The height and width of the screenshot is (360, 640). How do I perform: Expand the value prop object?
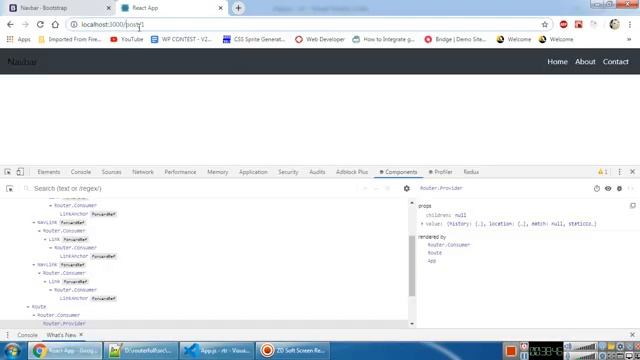pyautogui.click(x=422, y=224)
